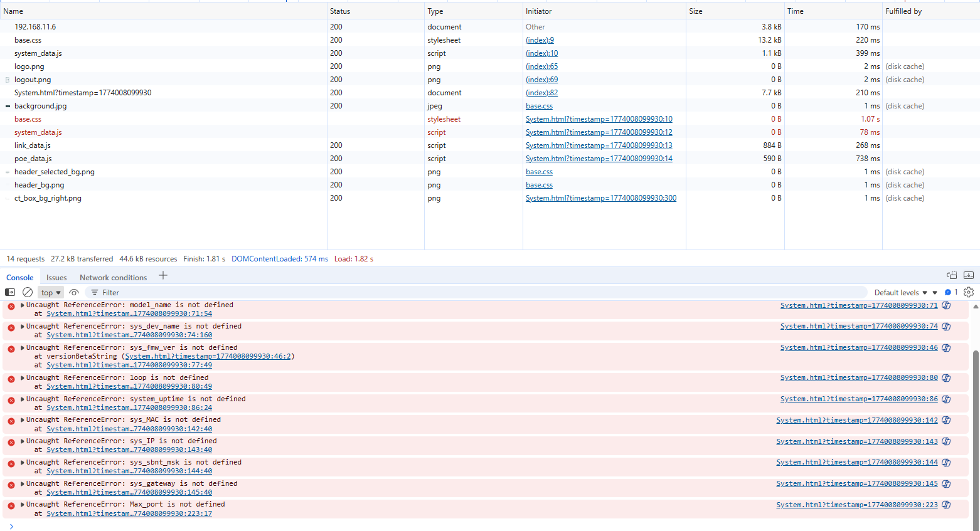Click the red error icon beside sys_MAC error

pos(11,421)
